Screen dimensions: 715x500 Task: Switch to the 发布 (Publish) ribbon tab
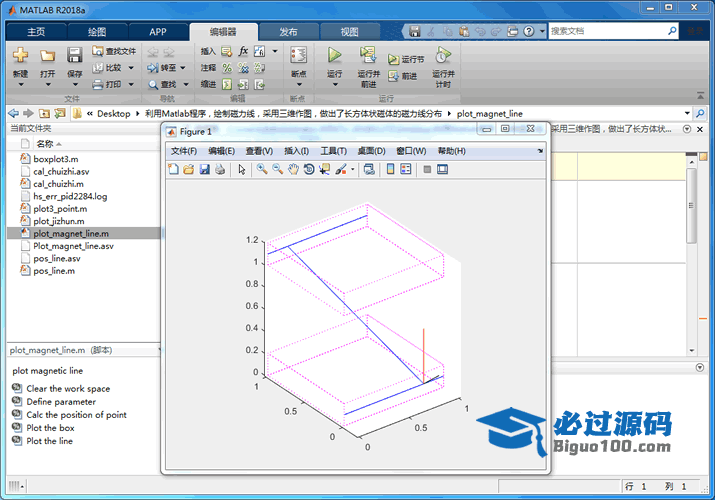288,32
